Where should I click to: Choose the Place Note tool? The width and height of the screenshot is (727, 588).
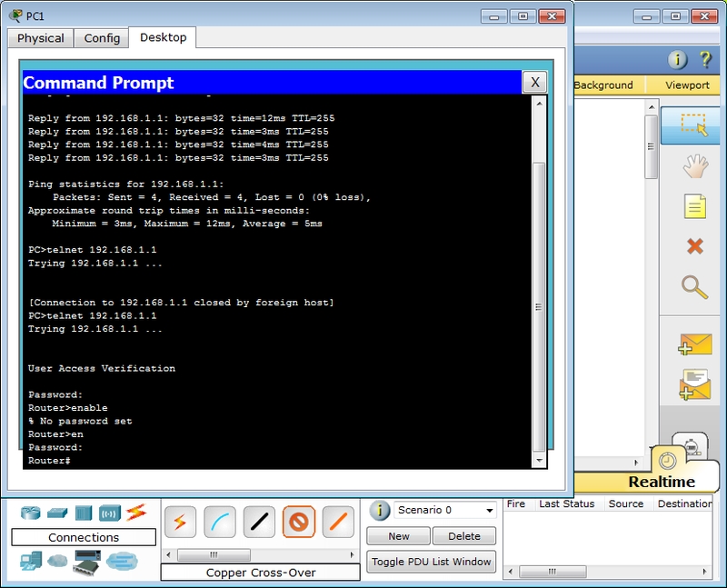click(694, 206)
